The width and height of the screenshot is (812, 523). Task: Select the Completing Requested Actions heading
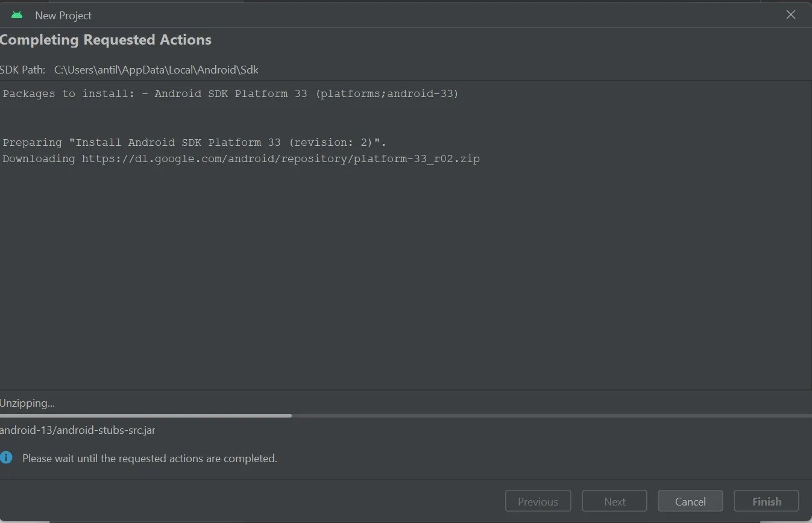[x=105, y=40]
